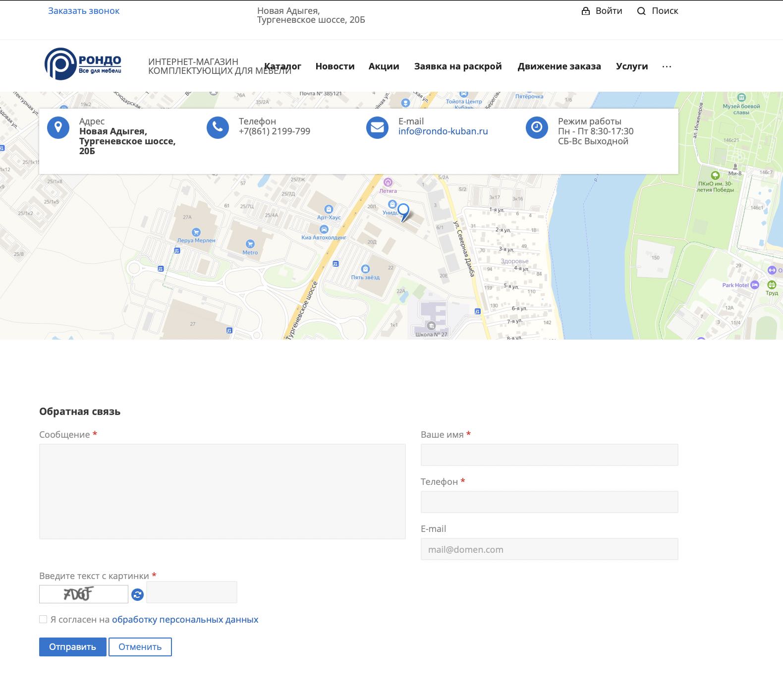Open search via magnifier icon
This screenshot has height=700, width=783.
[641, 11]
